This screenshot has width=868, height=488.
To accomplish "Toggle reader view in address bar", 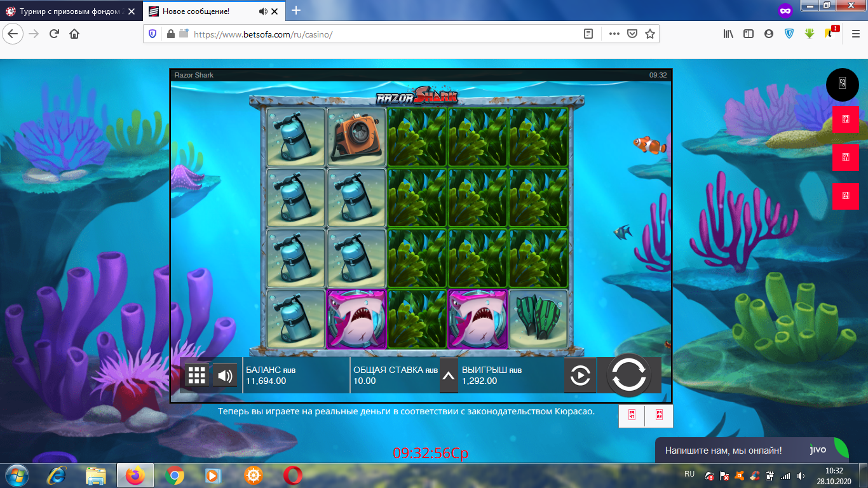I will [x=589, y=34].
